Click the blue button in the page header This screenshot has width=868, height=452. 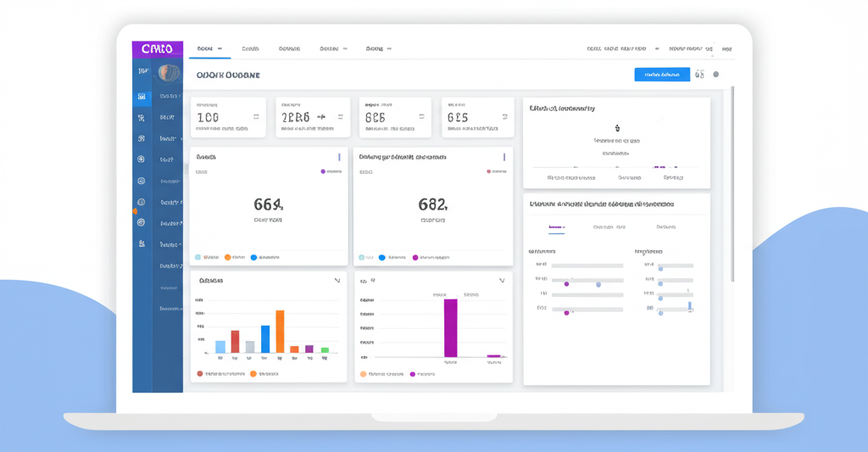pyautogui.click(x=662, y=75)
